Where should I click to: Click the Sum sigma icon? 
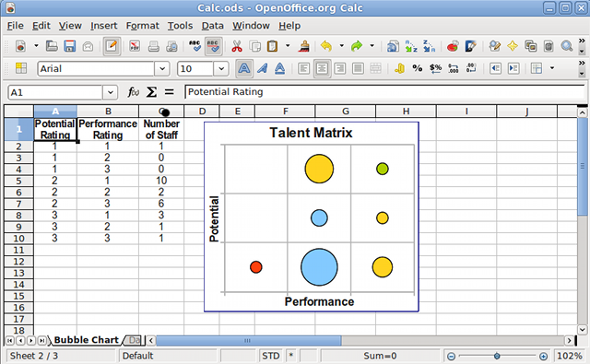tap(151, 92)
